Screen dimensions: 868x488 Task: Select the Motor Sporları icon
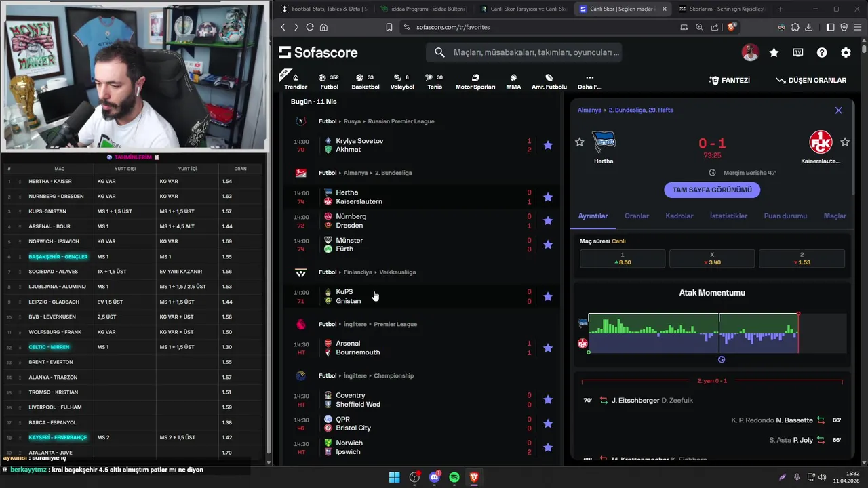pyautogui.click(x=475, y=81)
